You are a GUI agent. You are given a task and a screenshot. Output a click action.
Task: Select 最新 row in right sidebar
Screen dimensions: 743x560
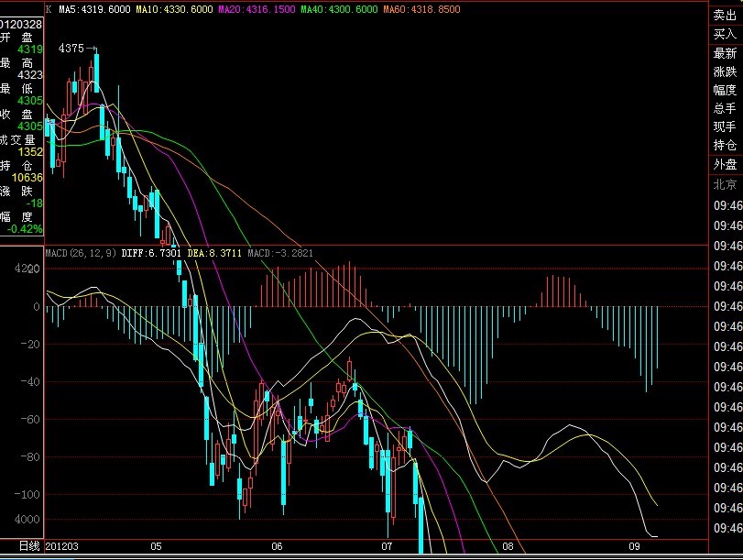point(725,53)
